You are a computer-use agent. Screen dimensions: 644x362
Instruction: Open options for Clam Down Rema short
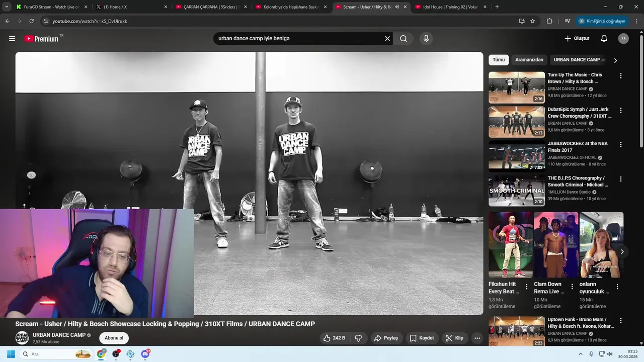(x=572, y=287)
